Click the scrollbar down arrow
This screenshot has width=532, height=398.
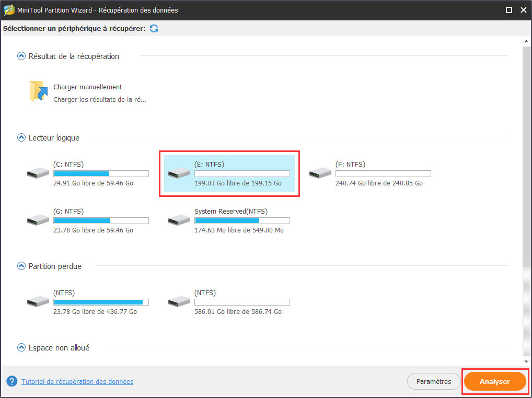(x=526, y=361)
